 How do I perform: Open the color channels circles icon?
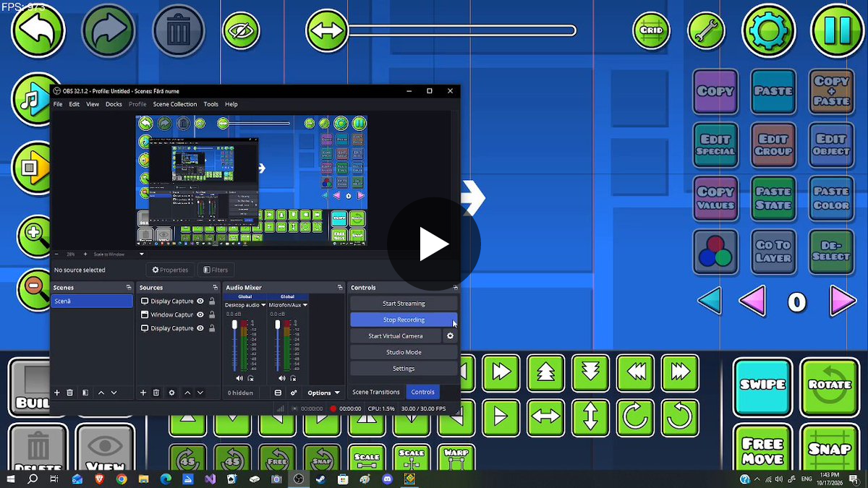(x=715, y=252)
